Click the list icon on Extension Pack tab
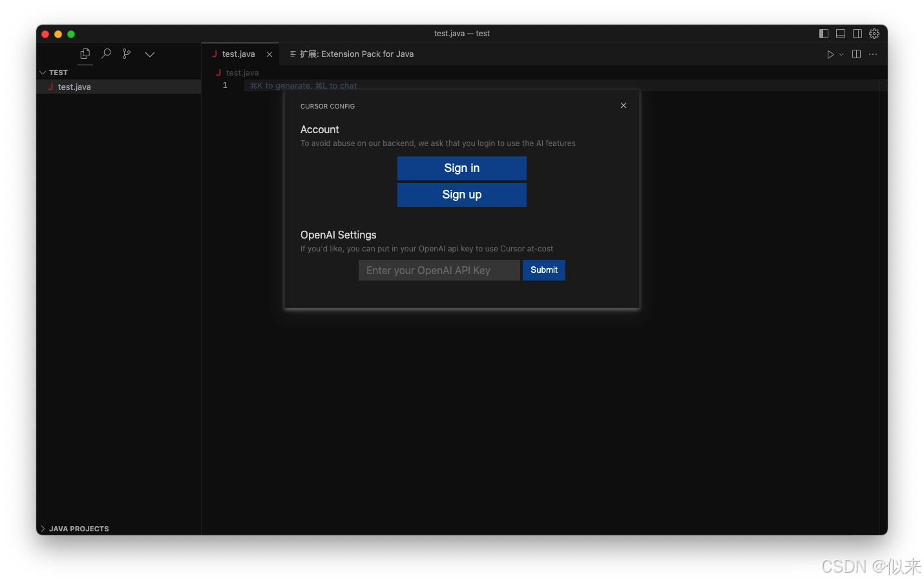Viewport: 924px width, 583px height. coord(293,54)
